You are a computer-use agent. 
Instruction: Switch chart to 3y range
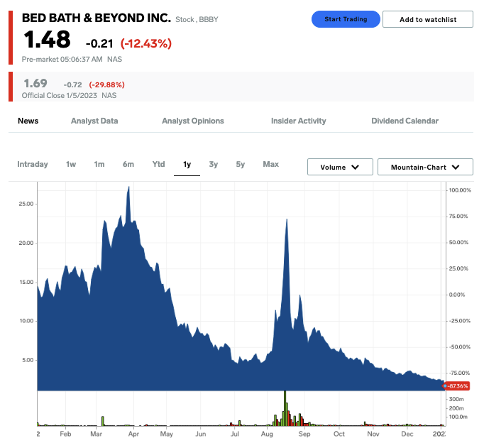tap(214, 164)
